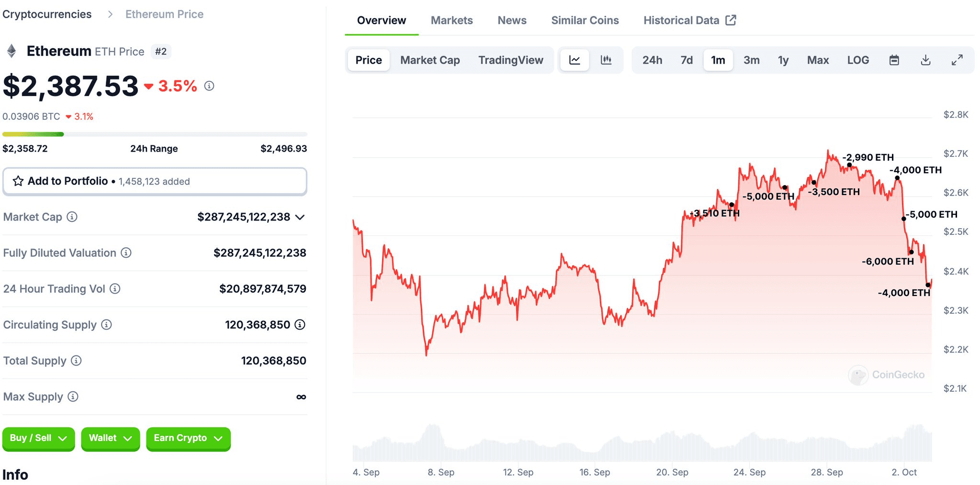Image resolution: width=980 pixels, height=485 pixels.
Task: Click the Ethereum diamond logo icon
Action: click(11, 51)
